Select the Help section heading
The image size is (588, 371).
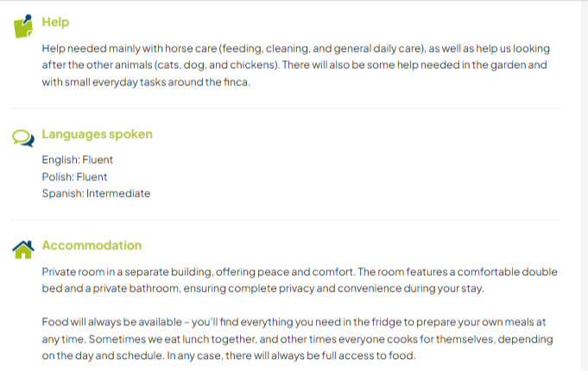click(55, 22)
